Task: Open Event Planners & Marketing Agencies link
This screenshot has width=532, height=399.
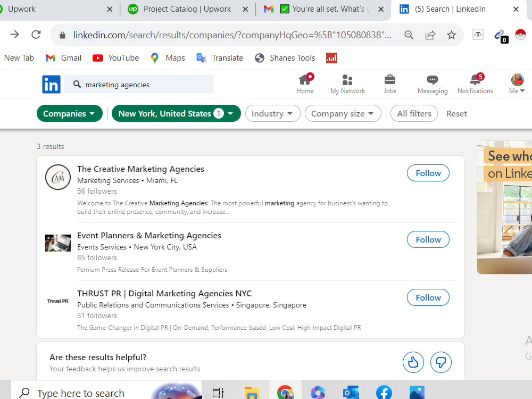Action: pyautogui.click(x=149, y=236)
